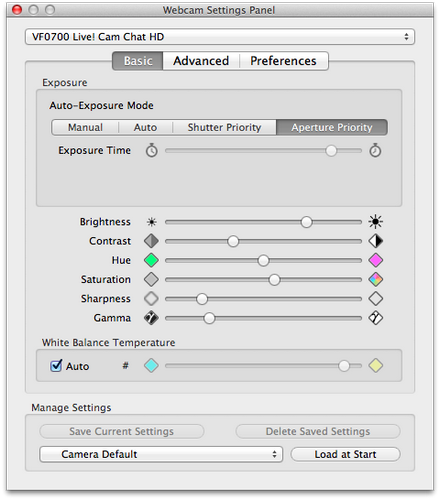The image size is (440, 500).
Task: Click the black-and-white high Contrast icon
Action: 376,241
